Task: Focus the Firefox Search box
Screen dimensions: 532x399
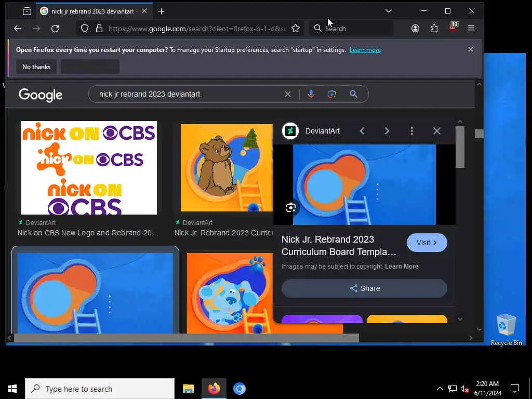Action: point(352,29)
